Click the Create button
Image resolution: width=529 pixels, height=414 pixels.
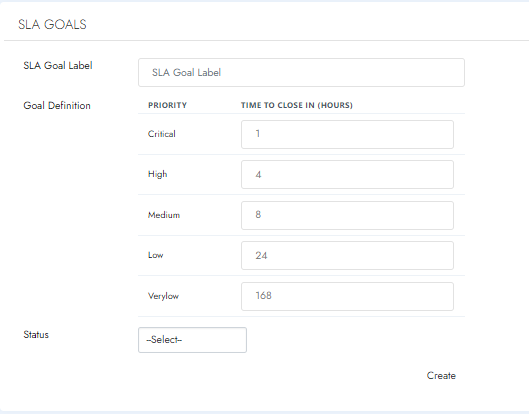pos(441,376)
